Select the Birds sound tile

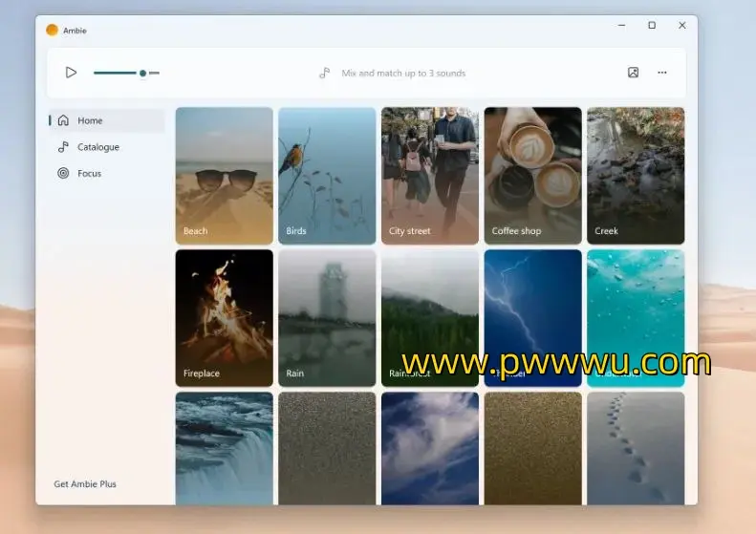[x=327, y=175]
